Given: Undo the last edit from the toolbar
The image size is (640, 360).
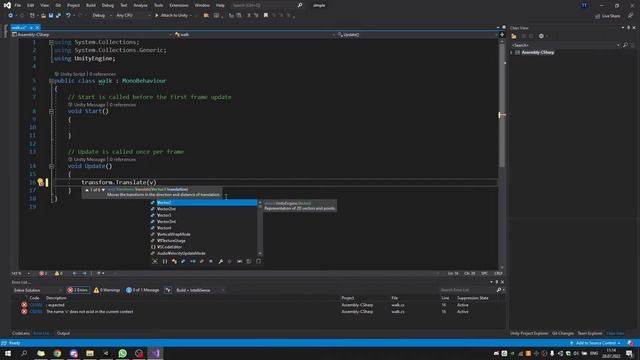Looking at the screenshot, I should pyautogui.click(x=68, y=16).
